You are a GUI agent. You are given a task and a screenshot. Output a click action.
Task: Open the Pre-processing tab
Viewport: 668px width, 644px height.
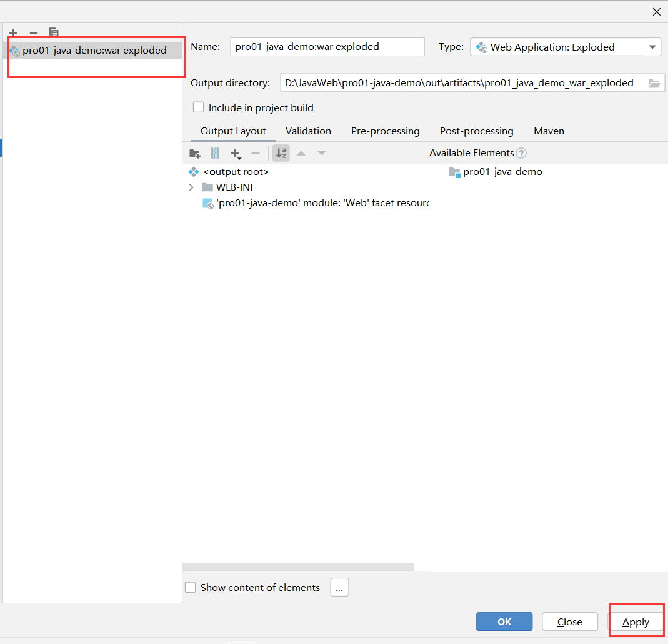point(385,131)
